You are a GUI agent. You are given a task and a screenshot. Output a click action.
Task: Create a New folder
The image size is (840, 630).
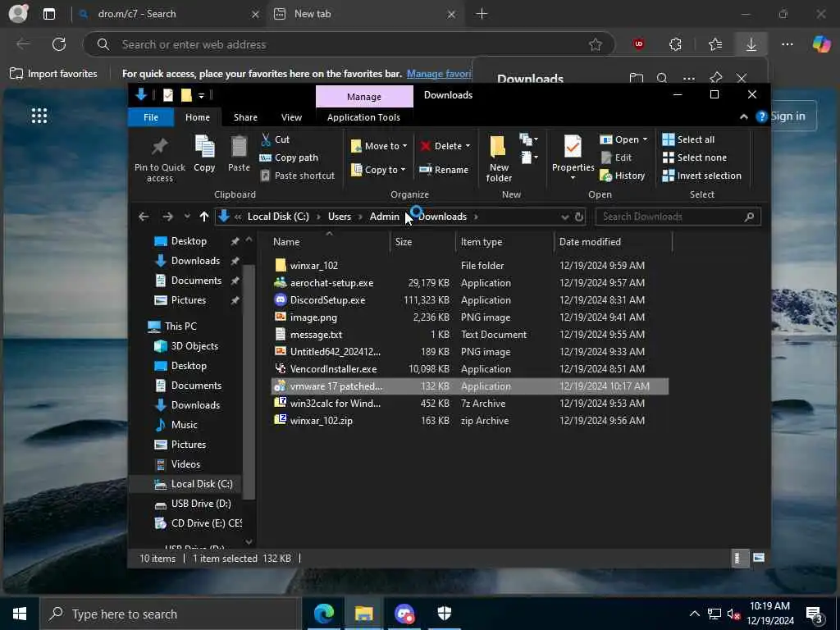pyautogui.click(x=499, y=158)
